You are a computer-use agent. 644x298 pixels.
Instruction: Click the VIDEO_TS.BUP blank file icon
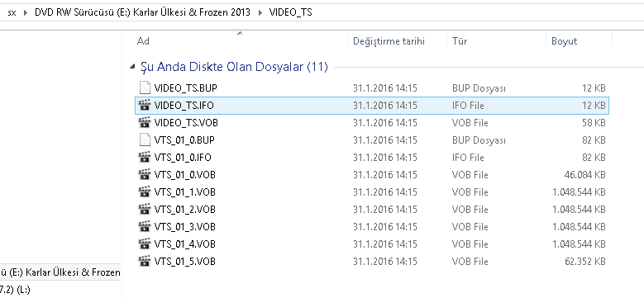pyautogui.click(x=145, y=88)
